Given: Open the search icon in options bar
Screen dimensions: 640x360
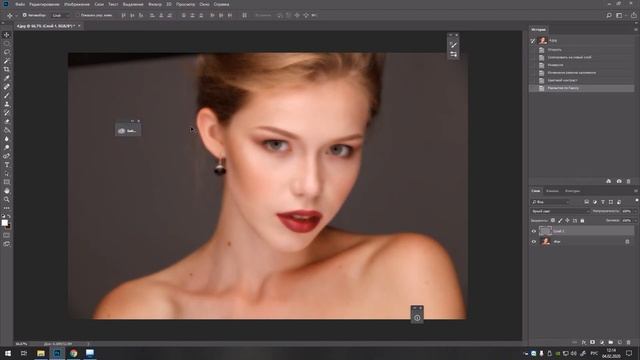Looking at the screenshot, I should 609,15.
